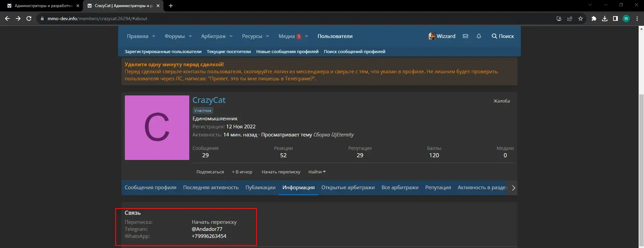Switch to the Репутация profile tab
The width and height of the screenshot is (644, 248).
(438, 188)
